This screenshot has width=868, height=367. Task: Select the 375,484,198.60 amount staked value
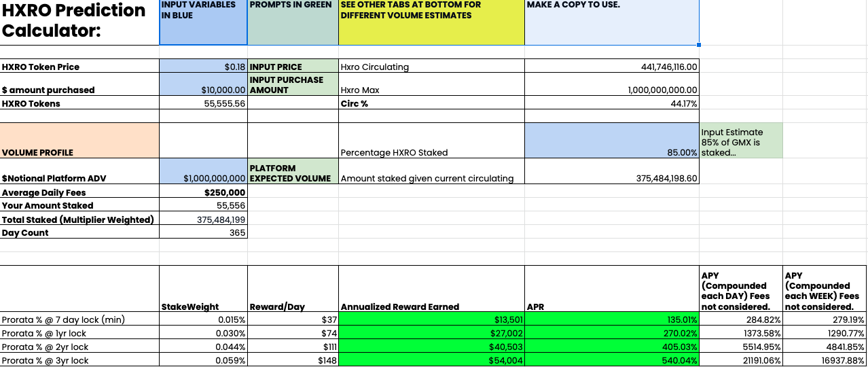[612, 172]
